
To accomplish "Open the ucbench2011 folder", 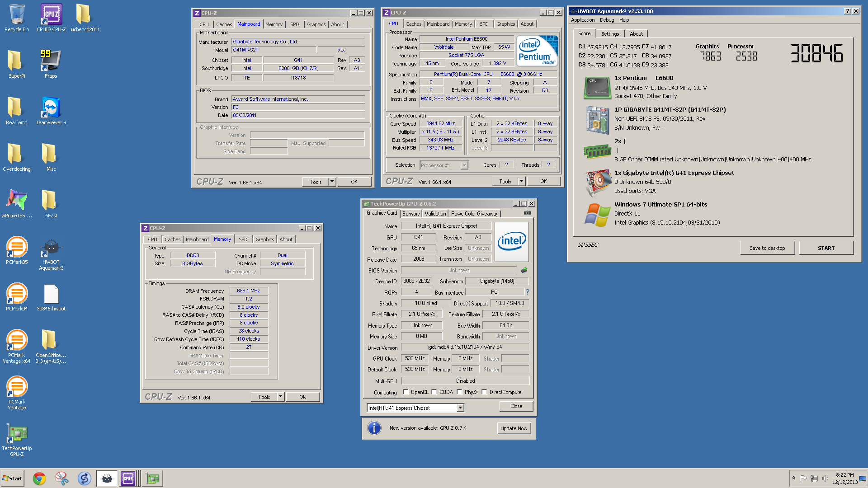I will coord(85,18).
